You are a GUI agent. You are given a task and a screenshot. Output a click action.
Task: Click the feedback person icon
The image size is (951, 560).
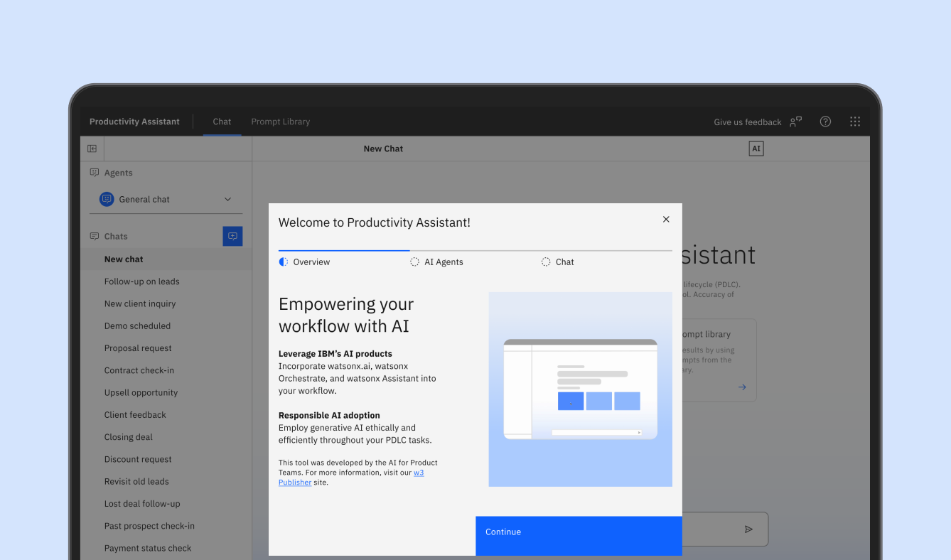point(795,122)
